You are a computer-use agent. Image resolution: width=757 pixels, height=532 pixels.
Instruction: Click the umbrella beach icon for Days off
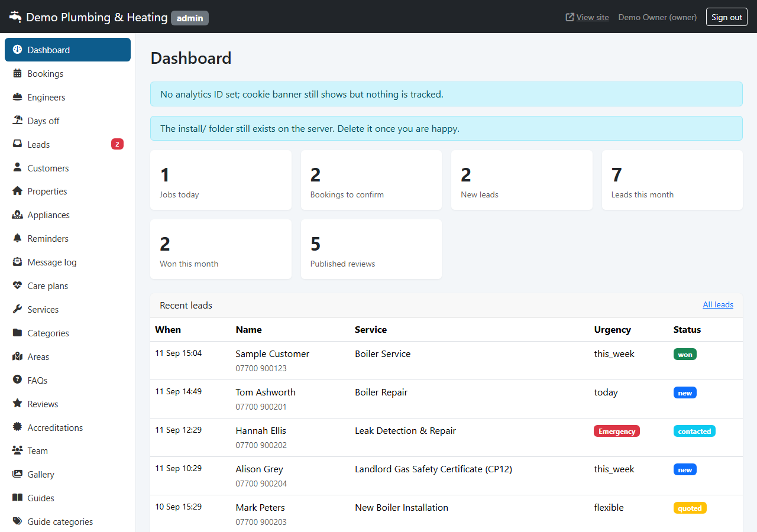[17, 121]
